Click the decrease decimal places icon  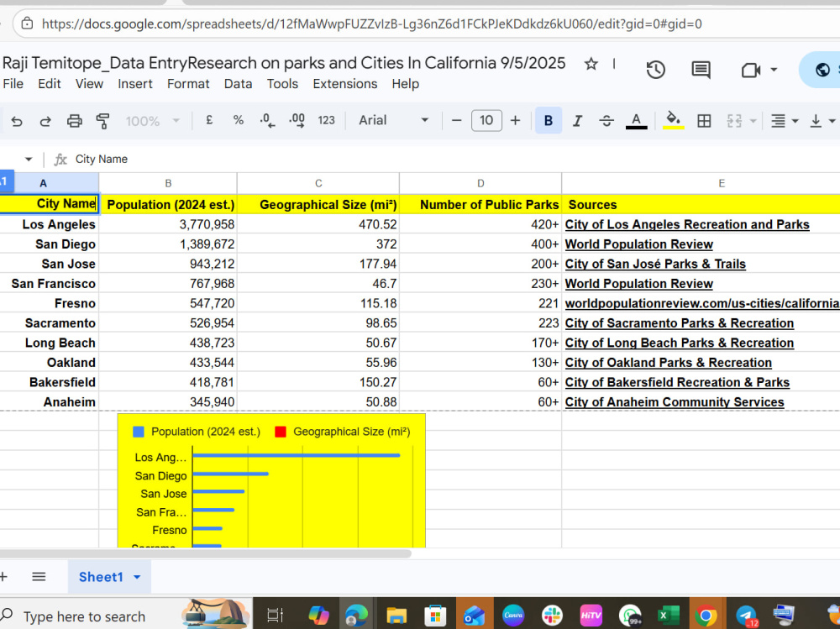tap(267, 121)
